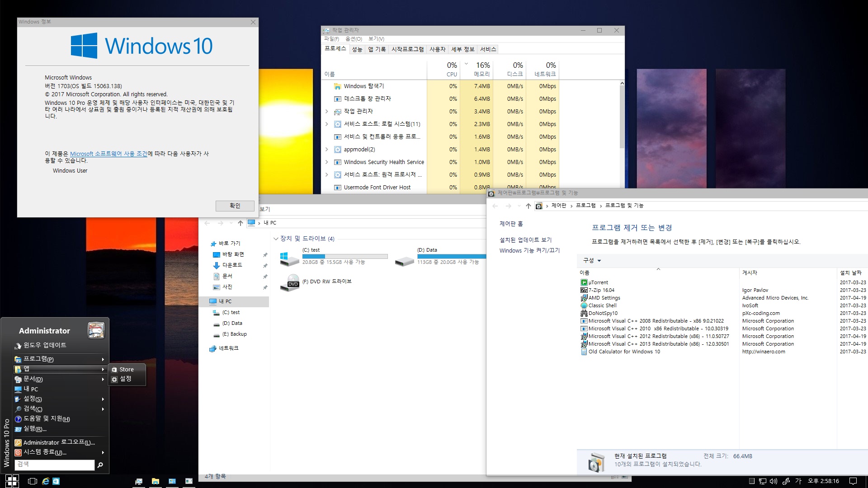Open 다운로드 in Explorer's navigation pane
This screenshot has width=868, height=488.
pyautogui.click(x=232, y=265)
